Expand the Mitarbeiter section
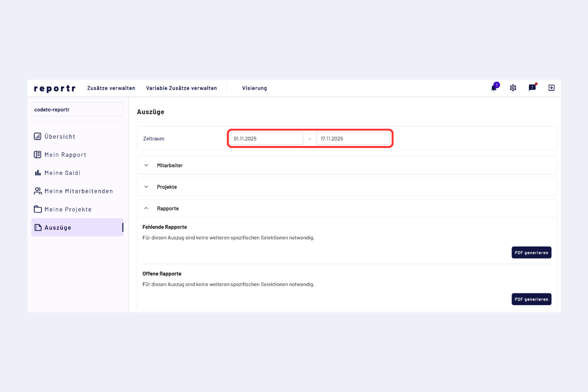This screenshot has width=588, height=392. [146, 166]
